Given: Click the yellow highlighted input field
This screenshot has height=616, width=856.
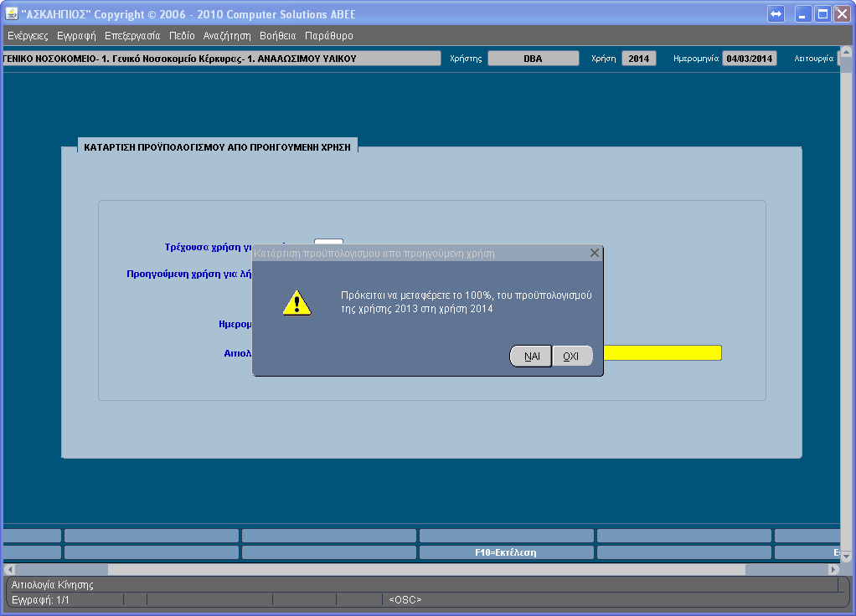Looking at the screenshot, I should (662, 352).
